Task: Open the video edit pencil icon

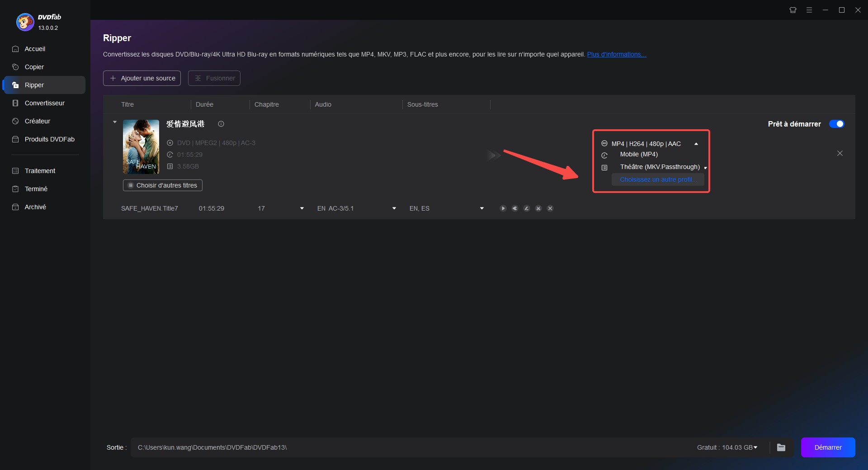Action: coord(527,208)
